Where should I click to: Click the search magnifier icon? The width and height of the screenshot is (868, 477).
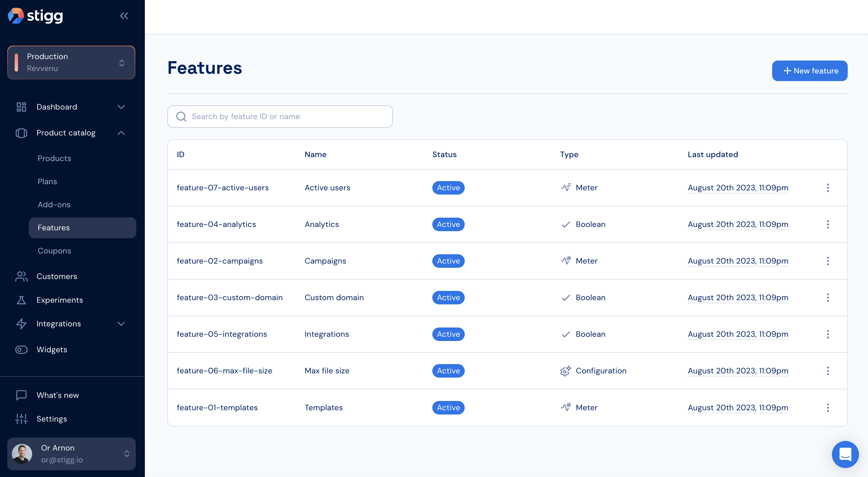181,117
